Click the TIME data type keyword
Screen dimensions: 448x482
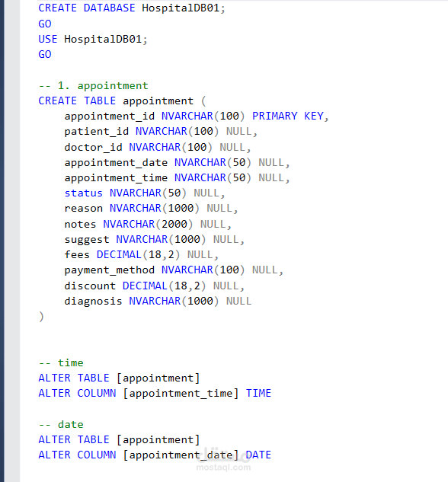(258, 393)
